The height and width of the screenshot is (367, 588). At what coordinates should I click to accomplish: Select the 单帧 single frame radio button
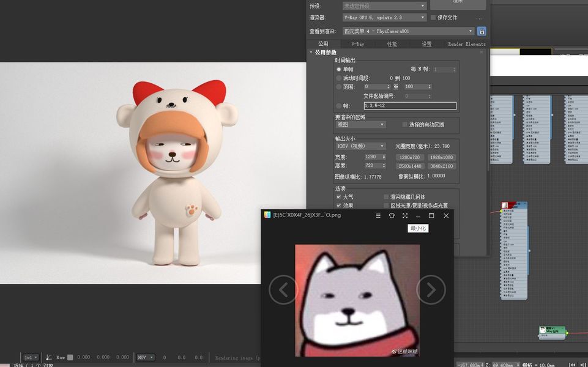[x=338, y=69]
